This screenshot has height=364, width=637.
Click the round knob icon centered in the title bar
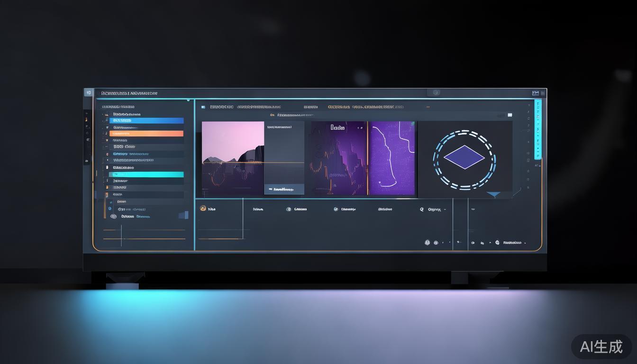click(436, 92)
